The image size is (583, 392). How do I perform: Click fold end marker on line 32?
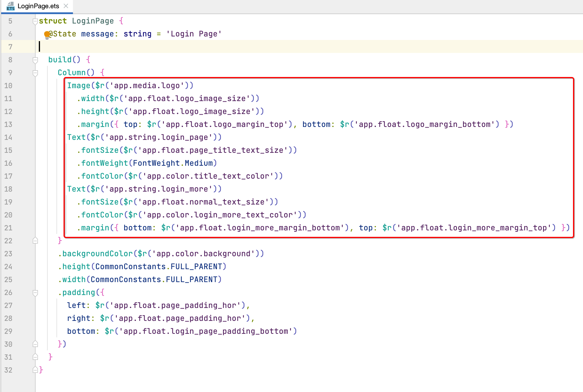[x=35, y=370]
